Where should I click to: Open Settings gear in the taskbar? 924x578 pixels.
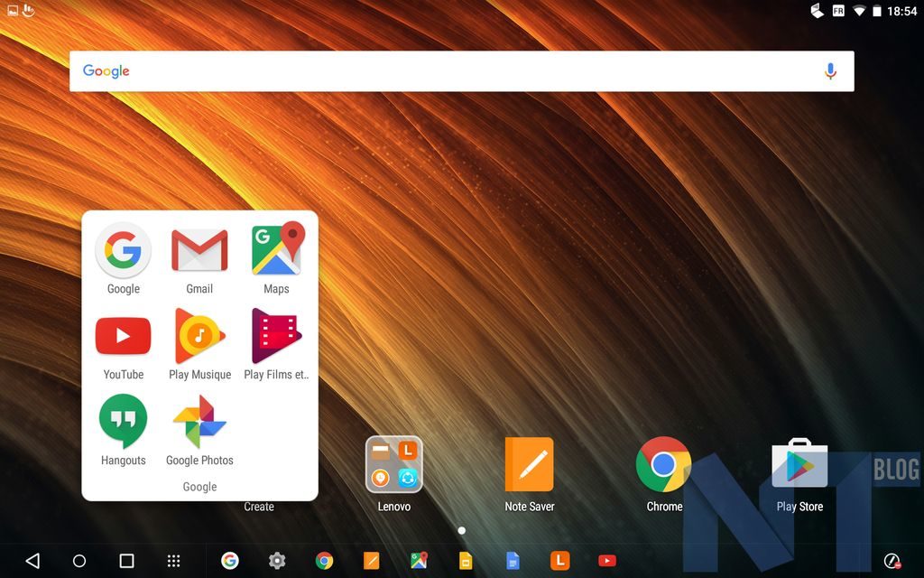(x=277, y=560)
